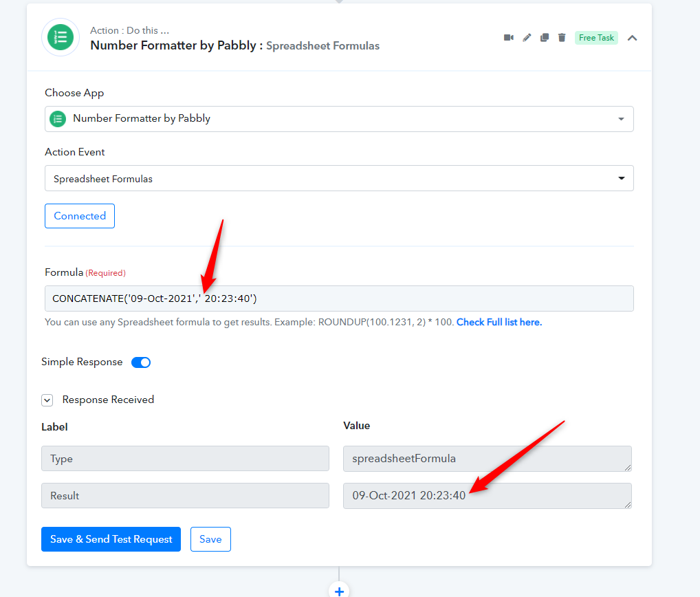This screenshot has width=700, height=597.
Task: Open the Choose App dropdown
Action: click(x=339, y=119)
